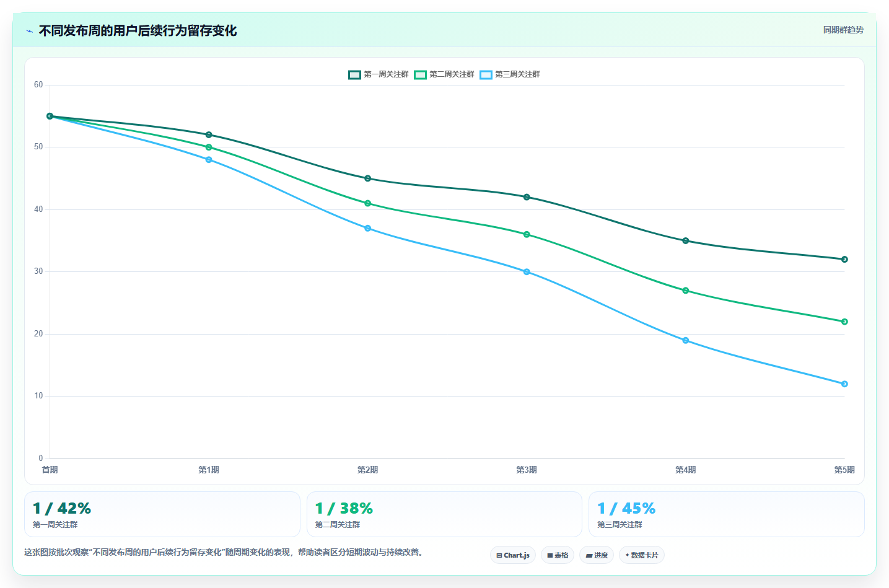Image resolution: width=889 pixels, height=588 pixels.
Task: Click 第一周关注群 point at 第3期 (42)
Action: (x=527, y=197)
